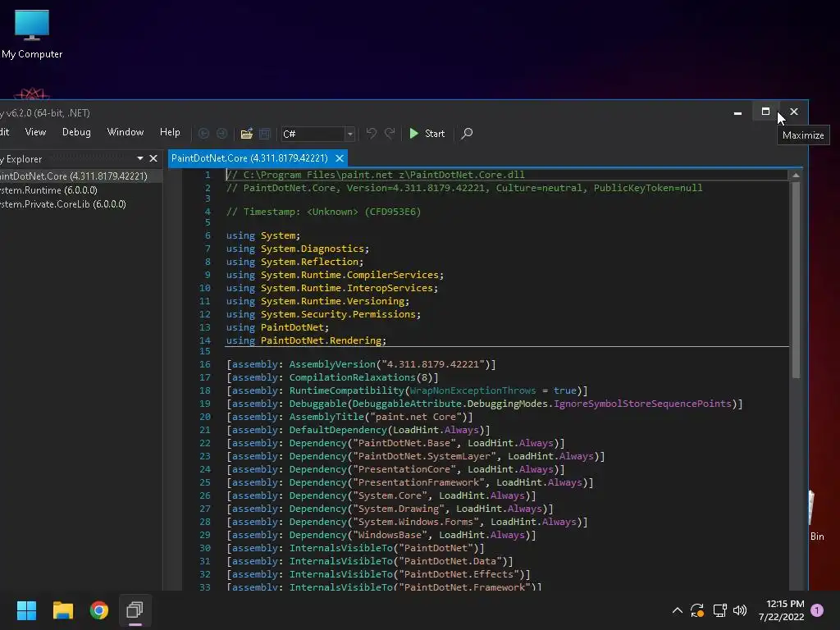Click 'System.Security.Permissions' namespace text

pyautogui.click(x=338, y=314)
